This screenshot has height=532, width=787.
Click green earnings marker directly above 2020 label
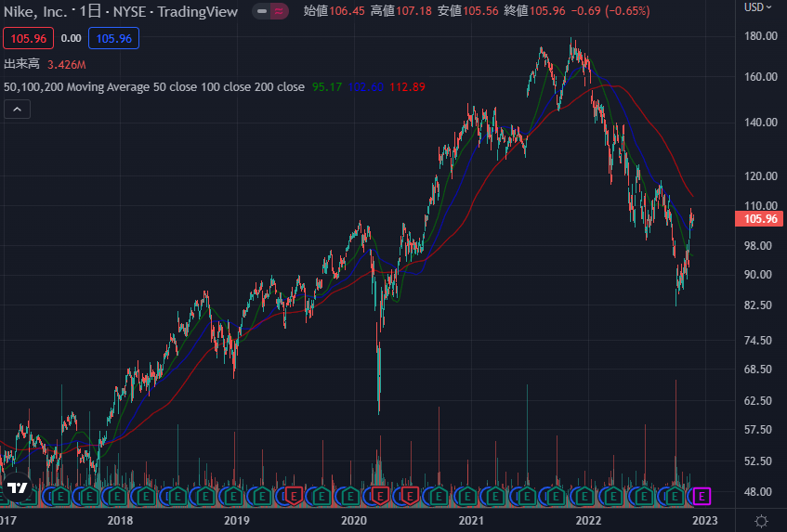[350, 497]
